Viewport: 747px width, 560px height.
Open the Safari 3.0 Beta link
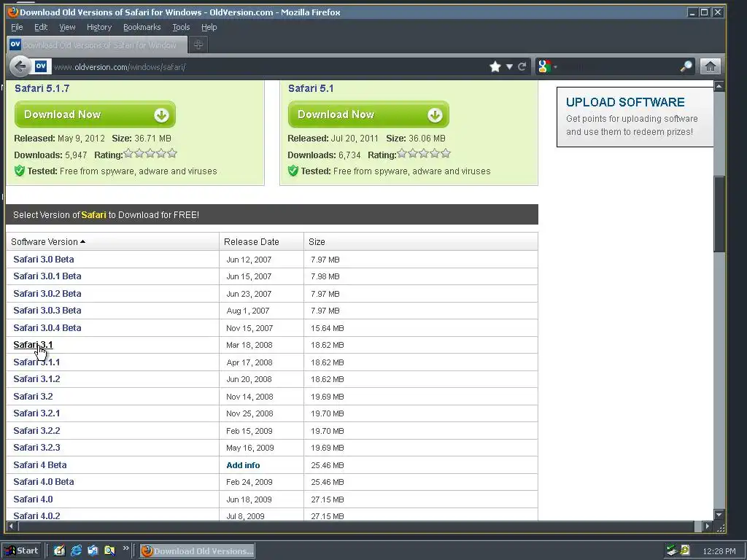click(43, 260)
